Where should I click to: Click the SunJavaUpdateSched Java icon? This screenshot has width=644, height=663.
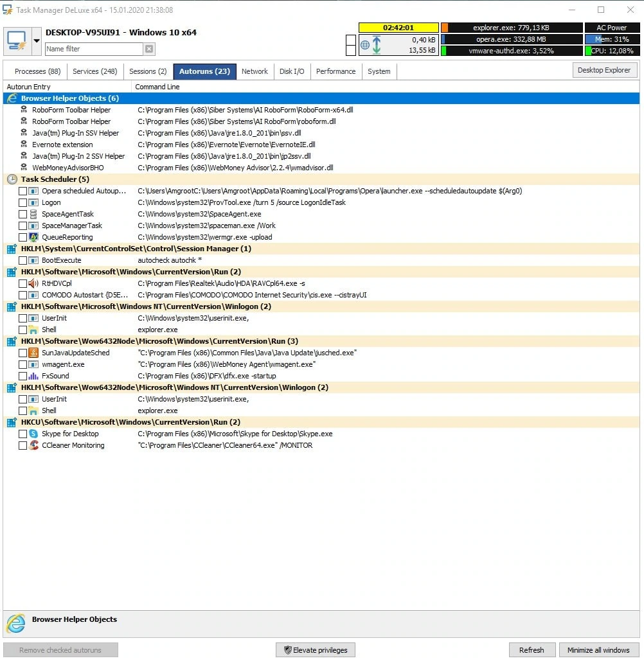(x=33, y=353)
